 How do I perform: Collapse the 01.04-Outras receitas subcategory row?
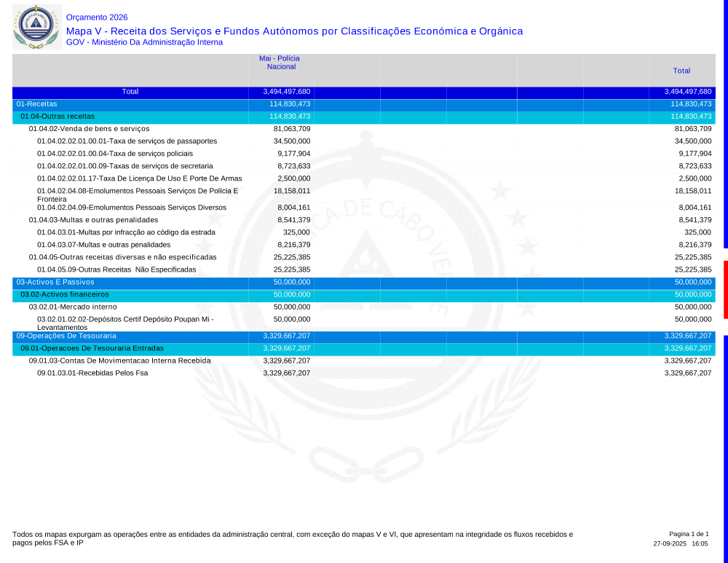click(58, 117)
